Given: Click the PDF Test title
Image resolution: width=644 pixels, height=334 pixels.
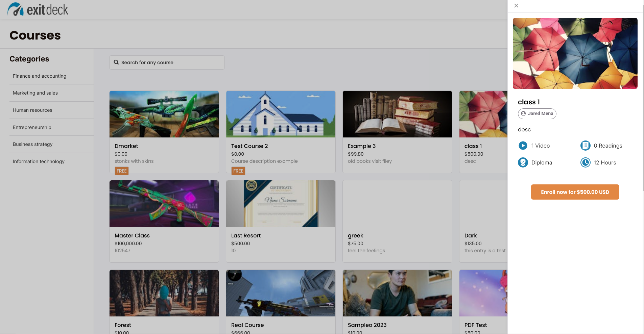Looking at the screenshot, I should click(476, 325).
